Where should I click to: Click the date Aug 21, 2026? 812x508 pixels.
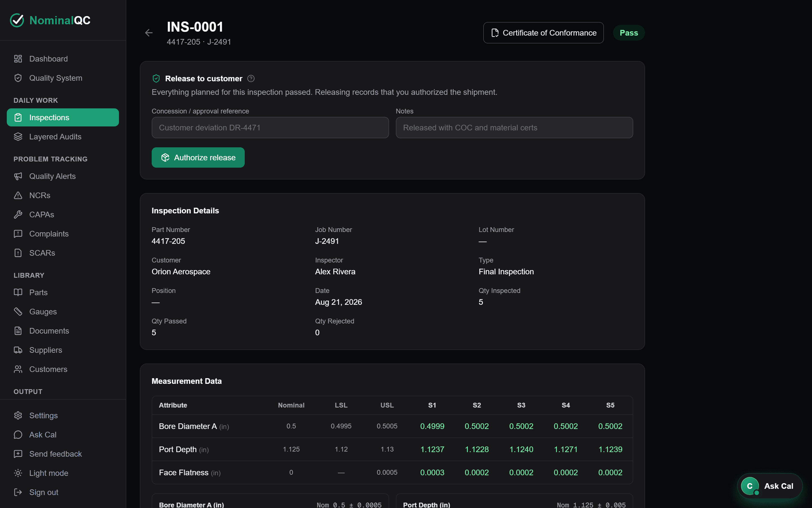coord(338,302)
